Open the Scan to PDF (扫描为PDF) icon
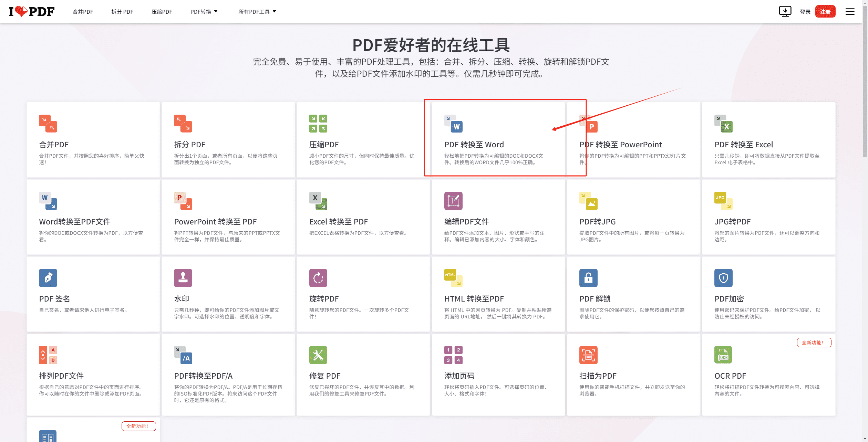 coord(588,355)
